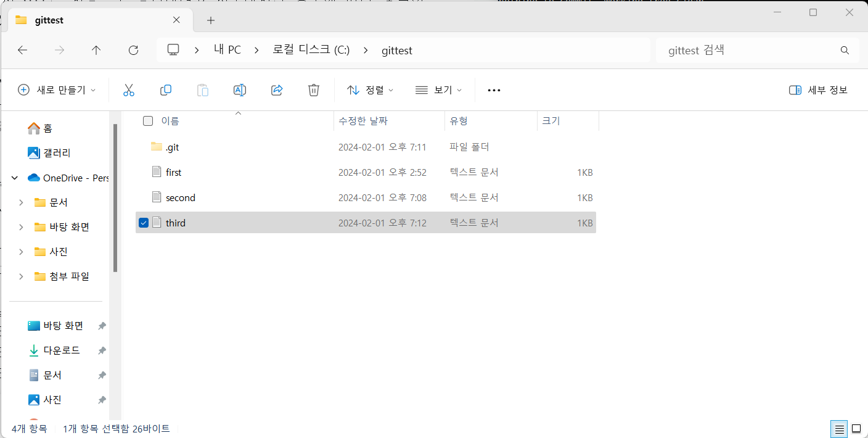
Task: Click date 2024-02-01 오후 2:52
Action: (382, 172)
